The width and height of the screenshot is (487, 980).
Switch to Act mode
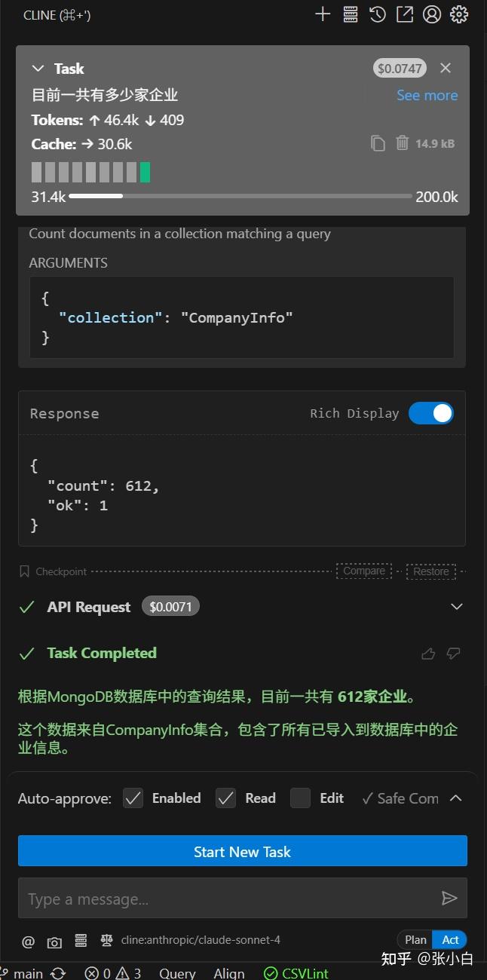click(451, 939)
